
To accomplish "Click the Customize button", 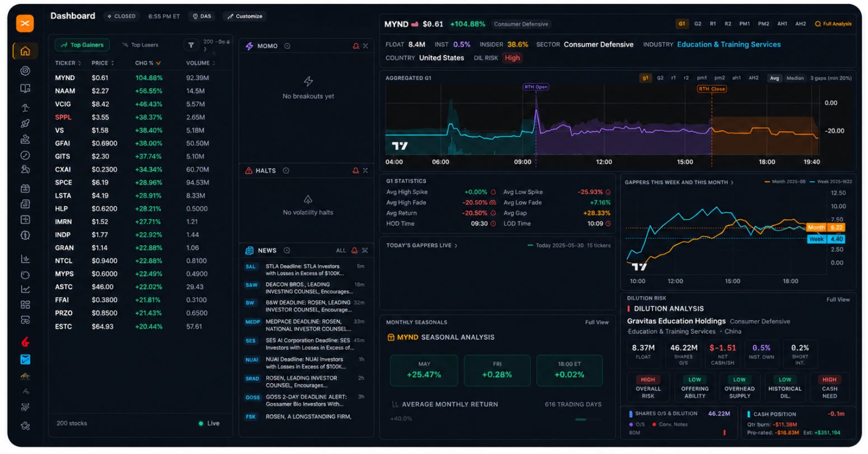I will point(245,16).
